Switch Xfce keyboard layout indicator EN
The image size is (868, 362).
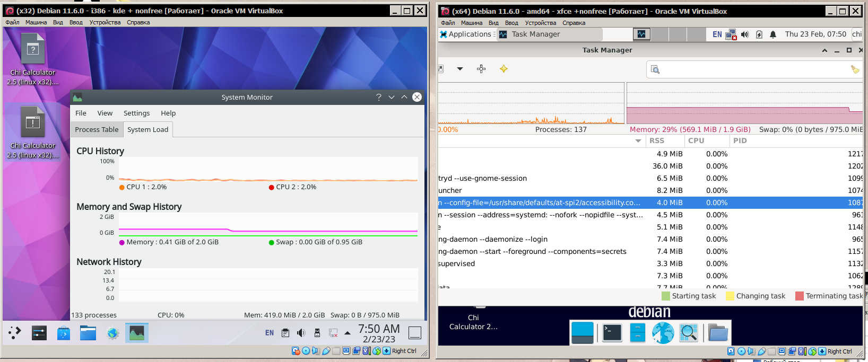pyautogui.click(x=717, y=34)
